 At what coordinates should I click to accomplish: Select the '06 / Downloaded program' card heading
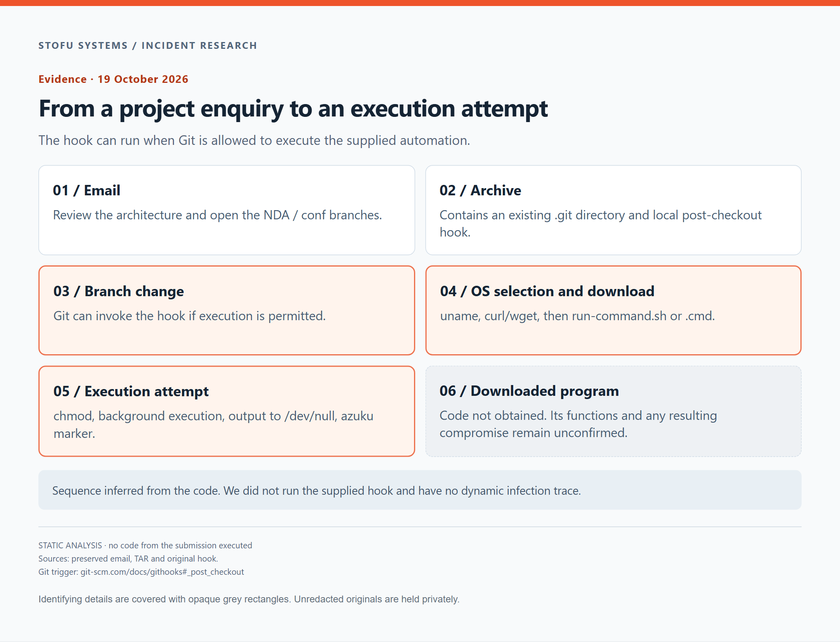[529, 391]
